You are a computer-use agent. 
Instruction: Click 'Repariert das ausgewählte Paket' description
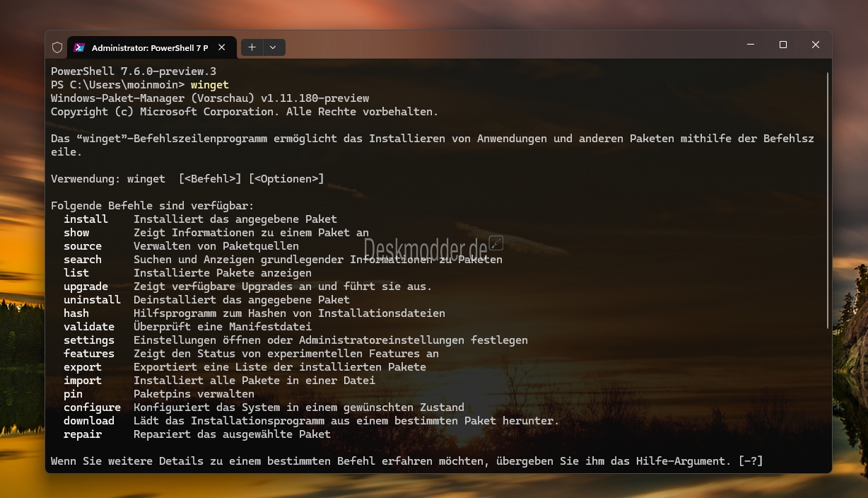(x=232, y=434)
